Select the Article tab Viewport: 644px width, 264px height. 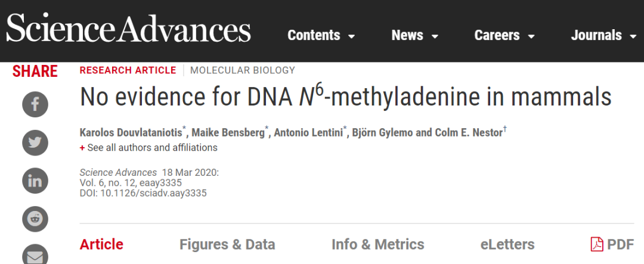pyautogui.click(x=101, y=244)
